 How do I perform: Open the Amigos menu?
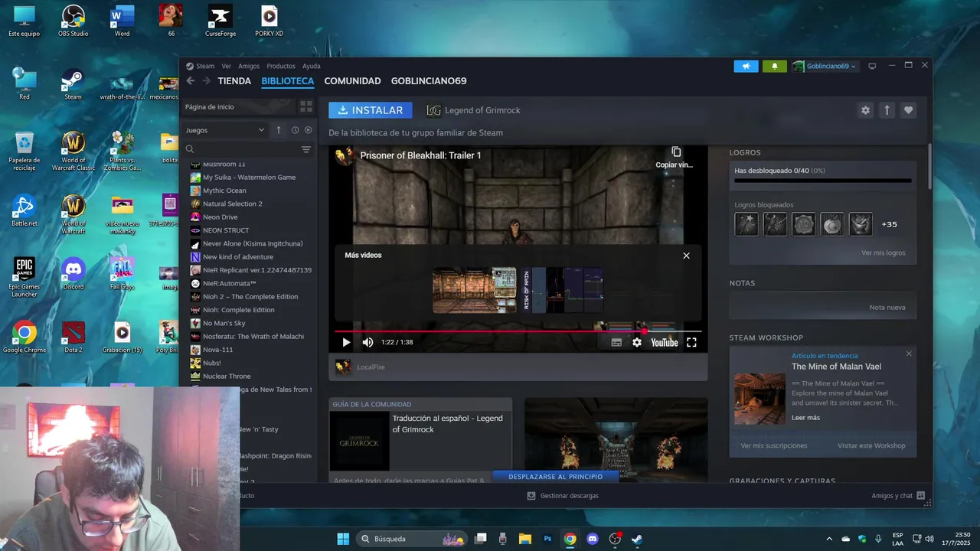(249, 67)
